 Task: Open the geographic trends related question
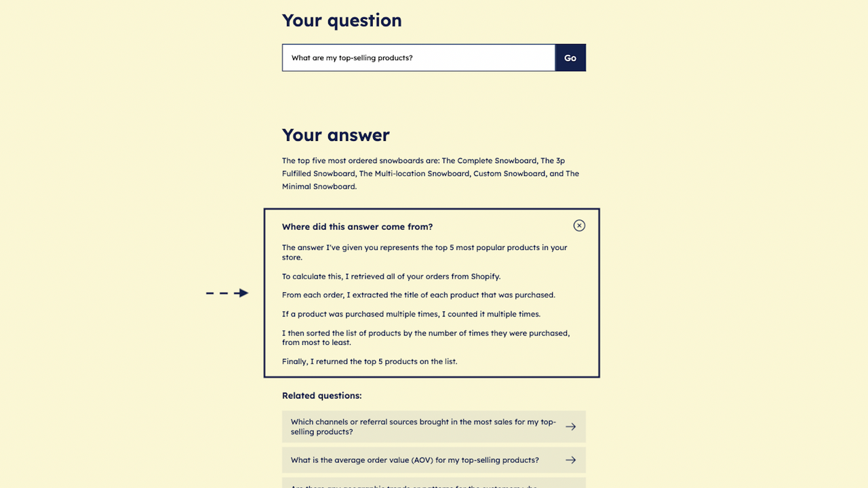[420, 485]
